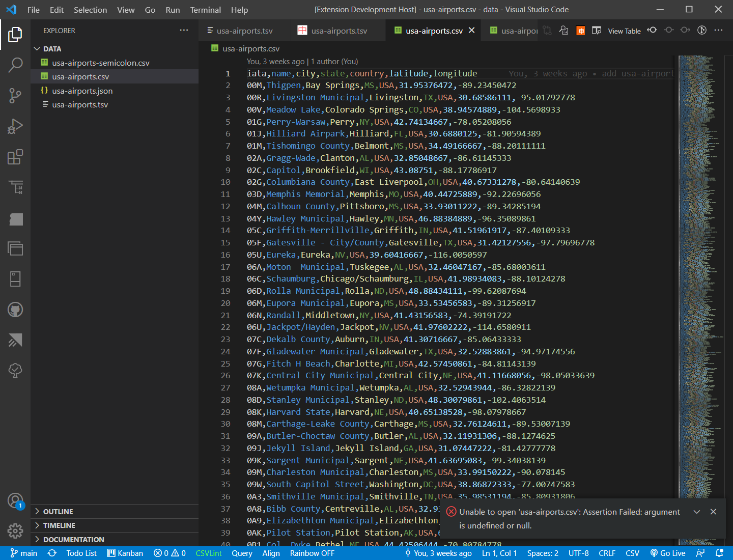Screen dimensions: 733x560
Task: Switch to the first usa-airports.tsv tab
Action: (x=244, y=31)
